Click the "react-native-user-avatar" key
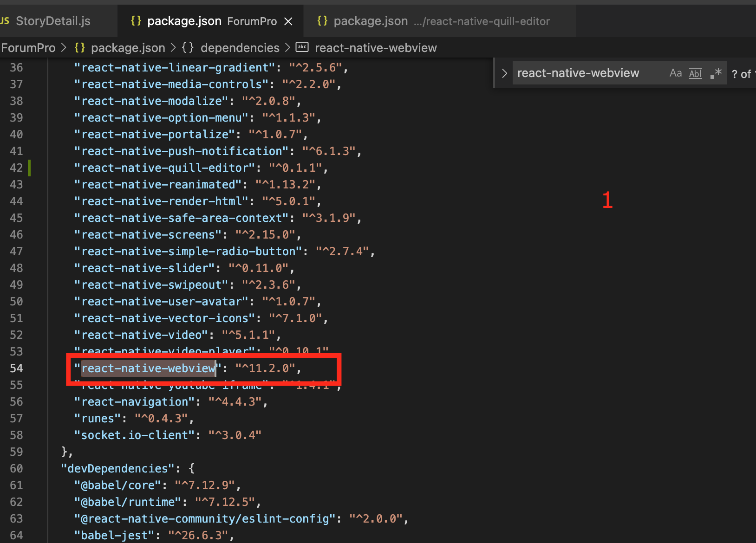 point(162,301)
